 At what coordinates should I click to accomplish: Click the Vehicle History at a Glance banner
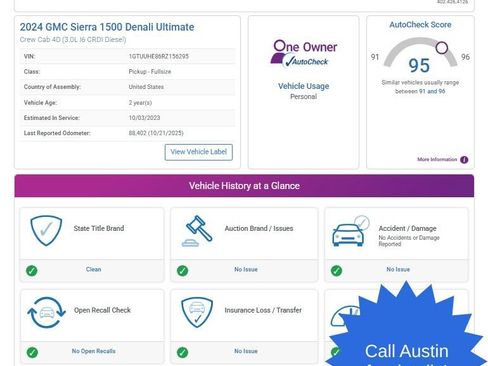244,186
